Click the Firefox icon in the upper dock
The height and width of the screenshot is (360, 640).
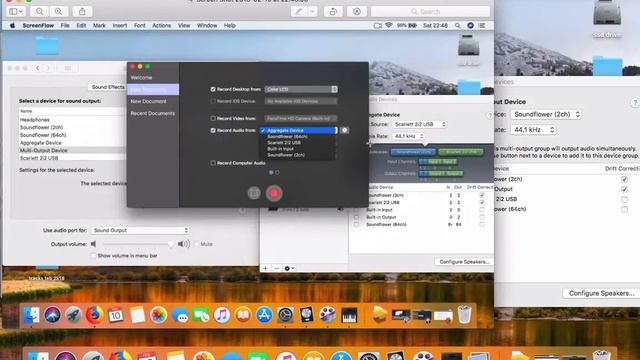(x=94, y=315)
